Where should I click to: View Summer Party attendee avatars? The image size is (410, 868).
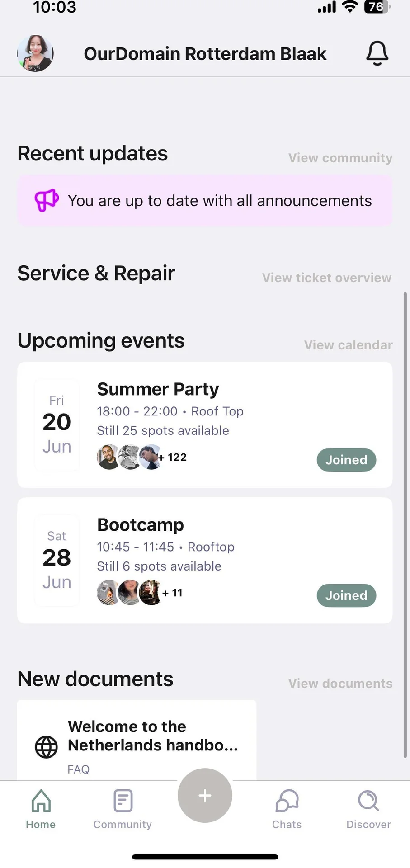[141, 457]
